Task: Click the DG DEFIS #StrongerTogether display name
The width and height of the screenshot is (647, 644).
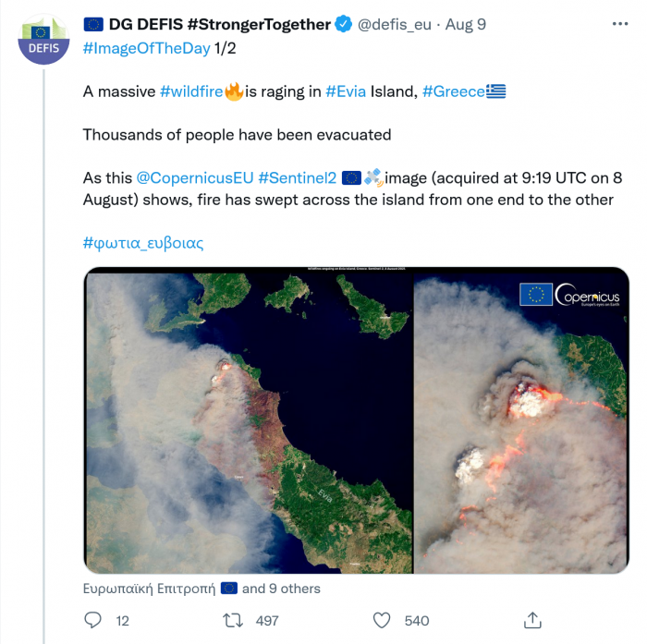Action: (219, 25)
